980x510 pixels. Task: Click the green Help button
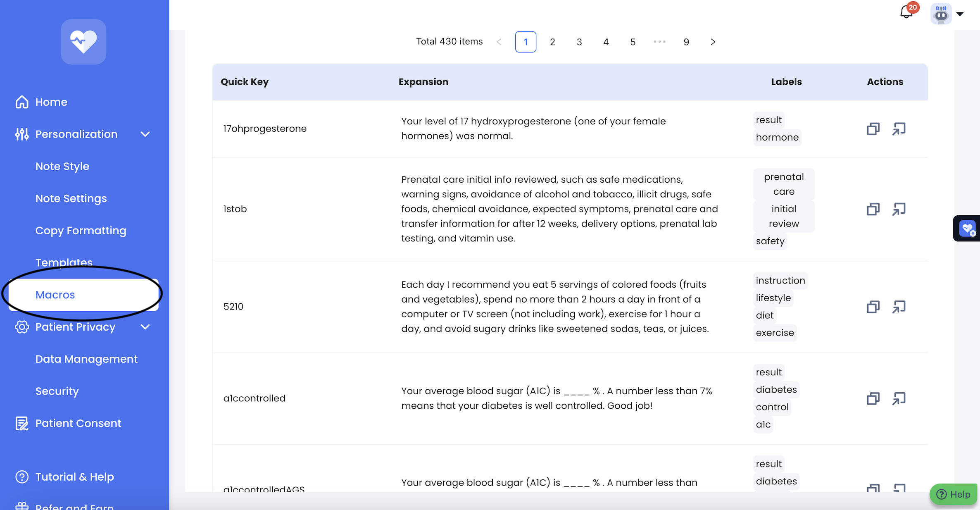point(953,494)
